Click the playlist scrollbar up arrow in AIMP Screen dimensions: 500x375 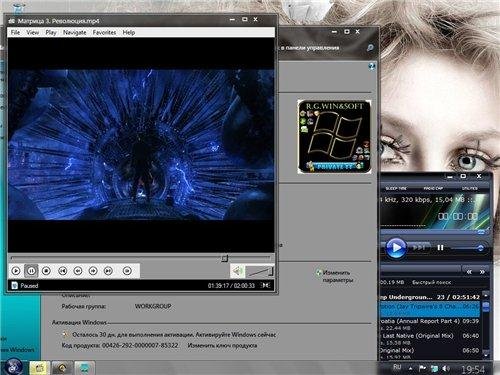pyautogui.click(x=486, y=296)
